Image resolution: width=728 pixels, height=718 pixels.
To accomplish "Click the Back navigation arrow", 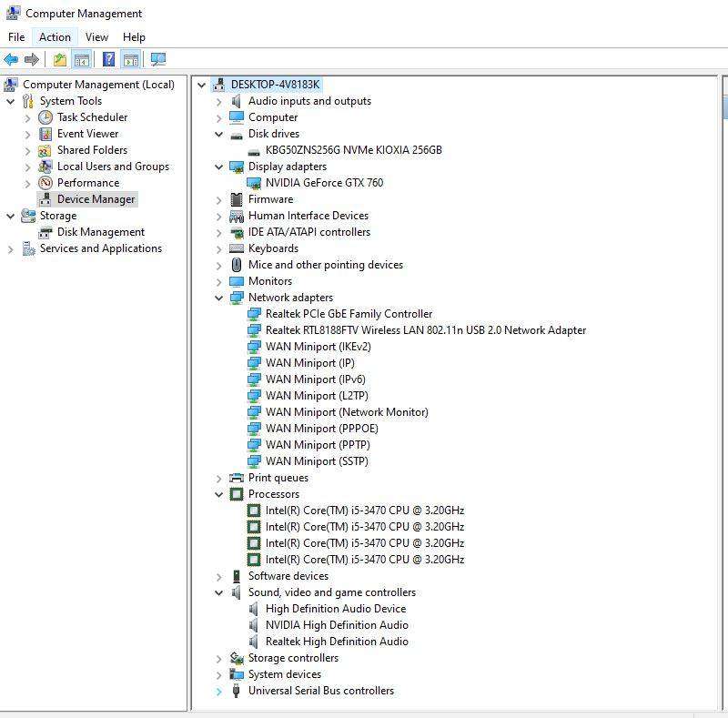I will click(x=10, y=59).
